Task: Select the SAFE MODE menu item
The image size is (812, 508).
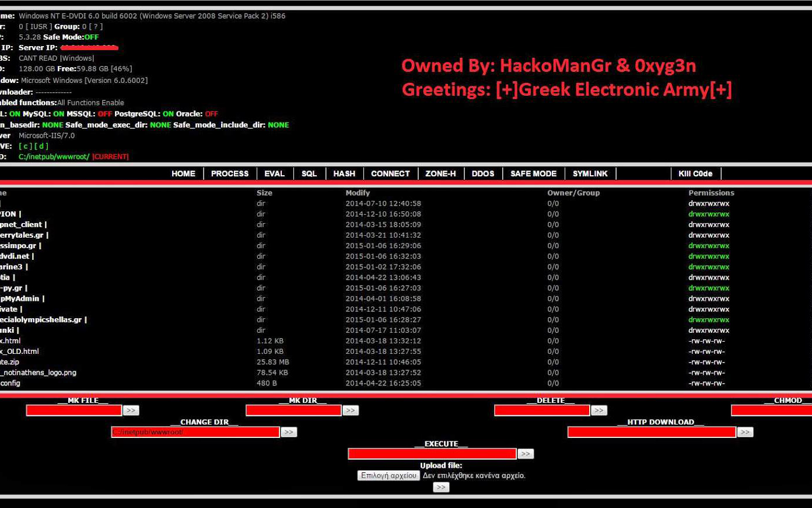Action: [533, 173]
